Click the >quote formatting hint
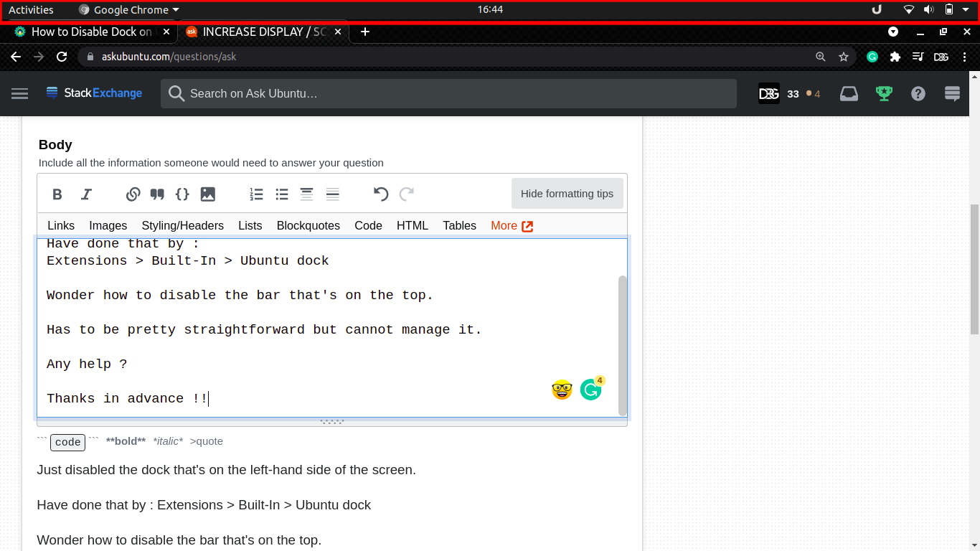The height and width of the screenshot is (551, 980). (x=207, y=441)
